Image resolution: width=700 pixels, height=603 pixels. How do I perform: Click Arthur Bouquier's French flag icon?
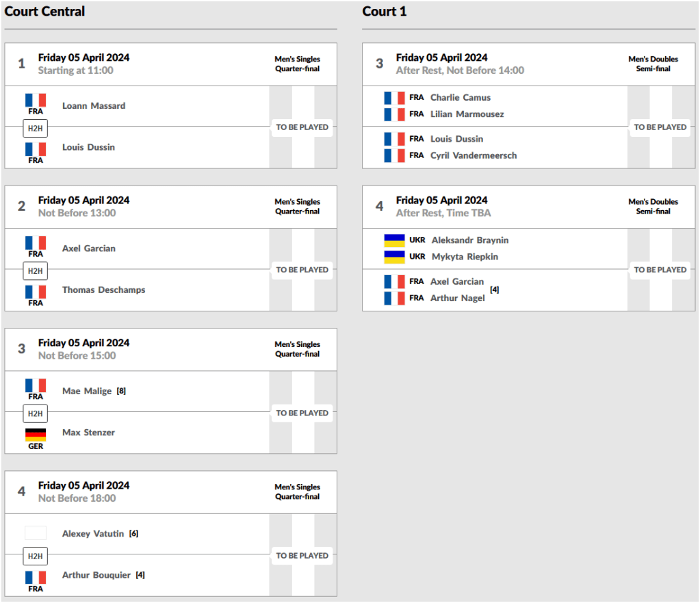36,577
